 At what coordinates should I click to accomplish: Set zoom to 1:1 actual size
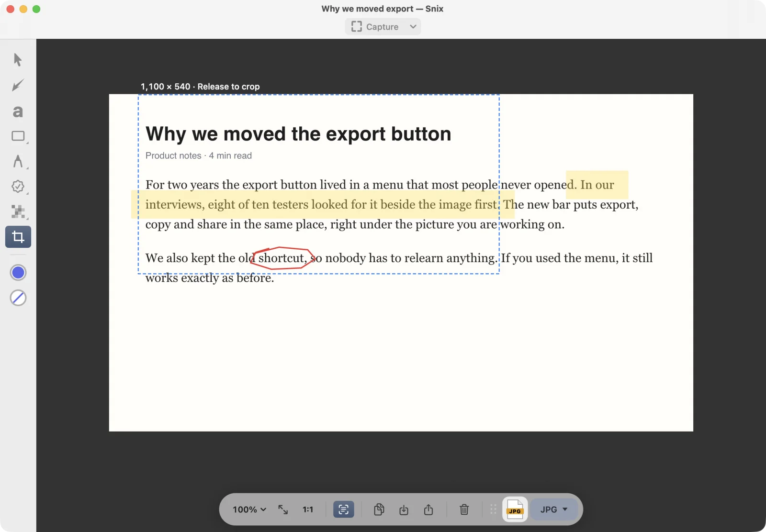pos(308,510)
